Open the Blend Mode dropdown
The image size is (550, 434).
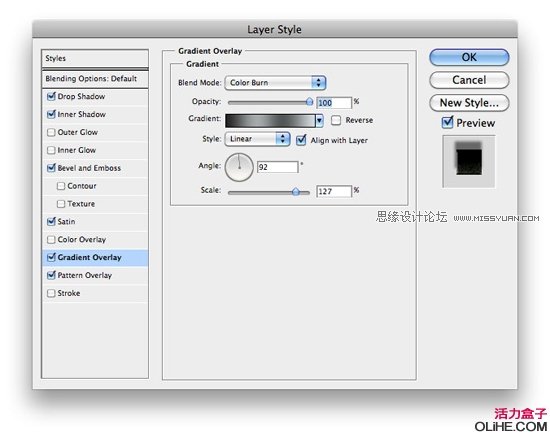coord(275,83)
